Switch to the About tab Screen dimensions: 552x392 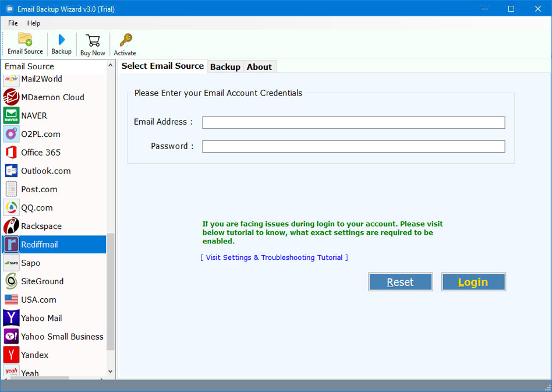(x=259, y=66)
